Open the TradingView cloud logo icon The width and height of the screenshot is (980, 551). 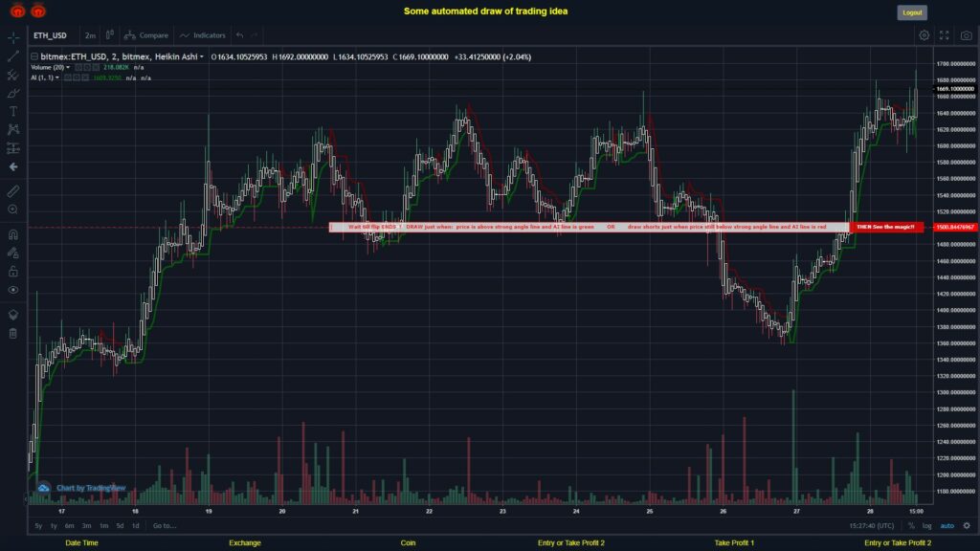(43, 488)
